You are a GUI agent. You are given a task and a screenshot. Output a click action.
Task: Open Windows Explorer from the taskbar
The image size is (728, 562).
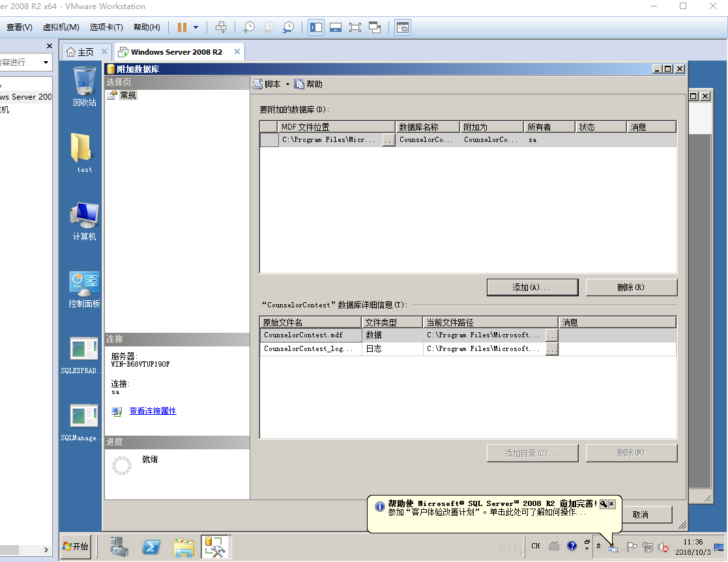click(x=184, y=546)
